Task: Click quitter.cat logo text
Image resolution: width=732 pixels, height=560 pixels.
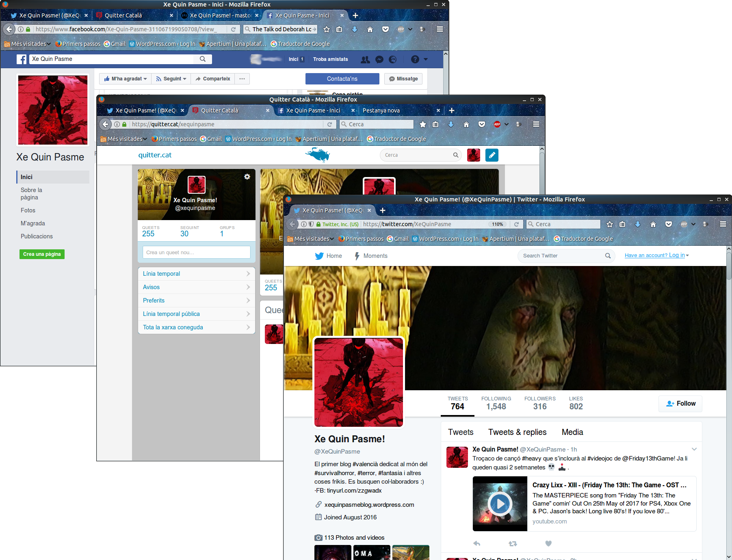Action: [x=155, y=155]
